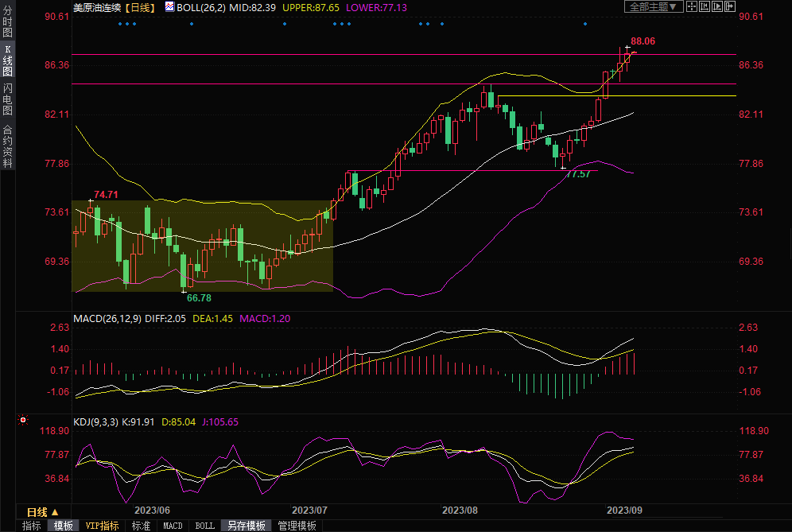
Task: Open the 闪电图 side tab
Action: [7, 99]
